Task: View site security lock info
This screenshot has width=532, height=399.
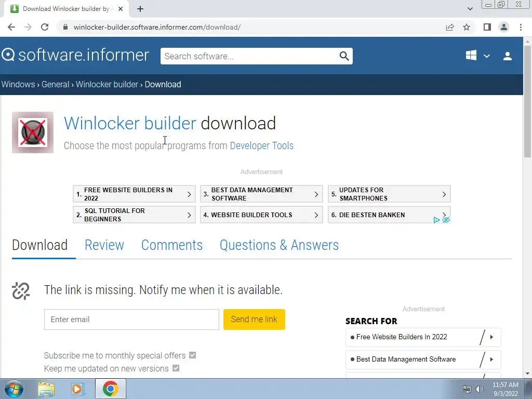Action: (66, 27)
